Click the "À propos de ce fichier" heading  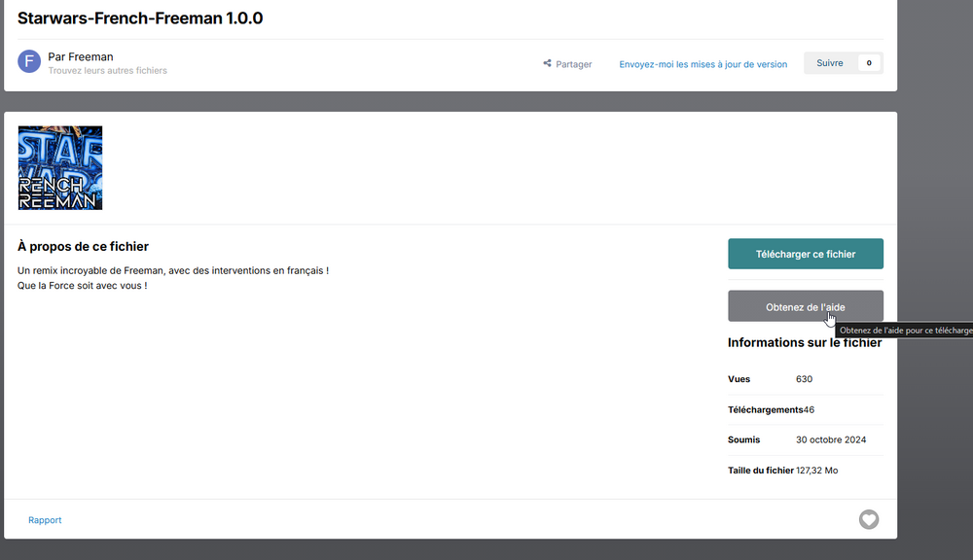tap(83, 247)
